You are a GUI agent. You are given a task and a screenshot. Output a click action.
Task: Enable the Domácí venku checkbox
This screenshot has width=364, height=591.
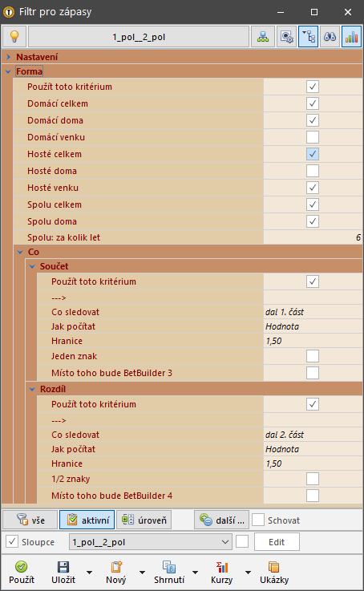[x=313, y=137]
